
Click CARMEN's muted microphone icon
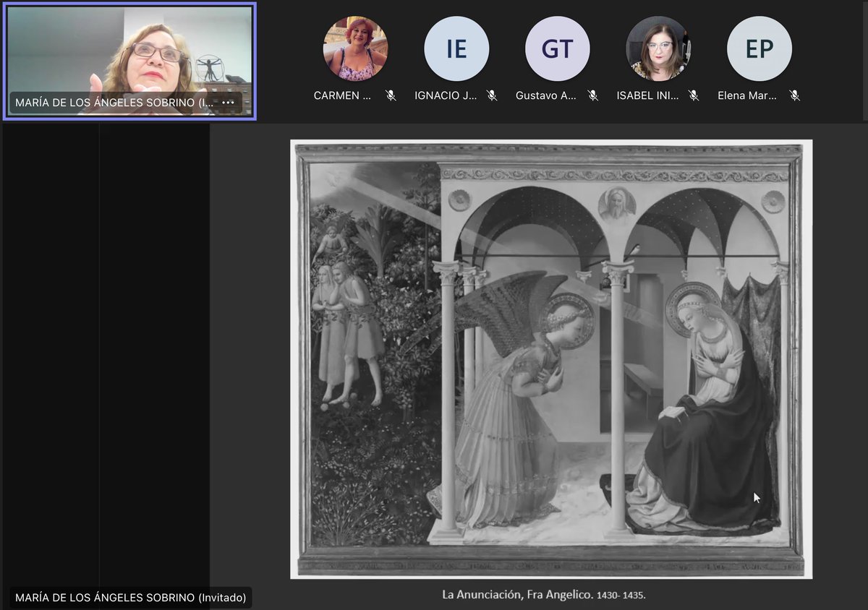391,95
